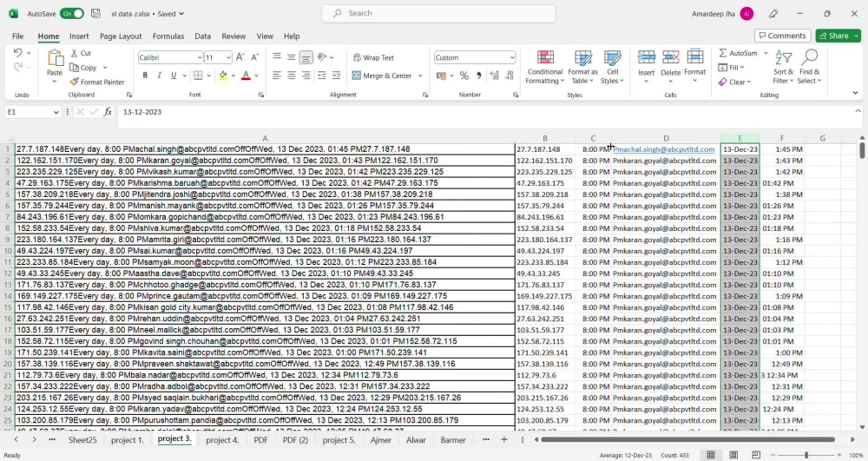Screen dimensions: 868x461
Task: Toggle Center alignment
Action: pyautogui.click(x=291, y=76)
